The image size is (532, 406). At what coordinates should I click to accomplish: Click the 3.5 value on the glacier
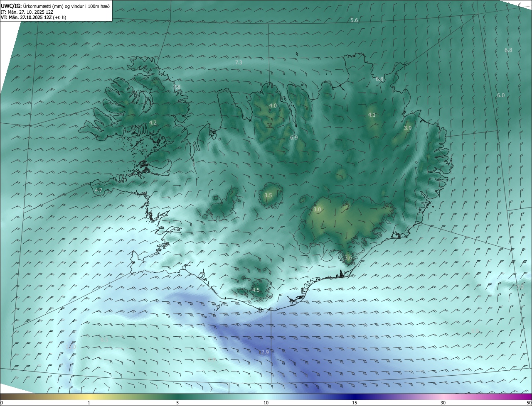coord(268,195)
